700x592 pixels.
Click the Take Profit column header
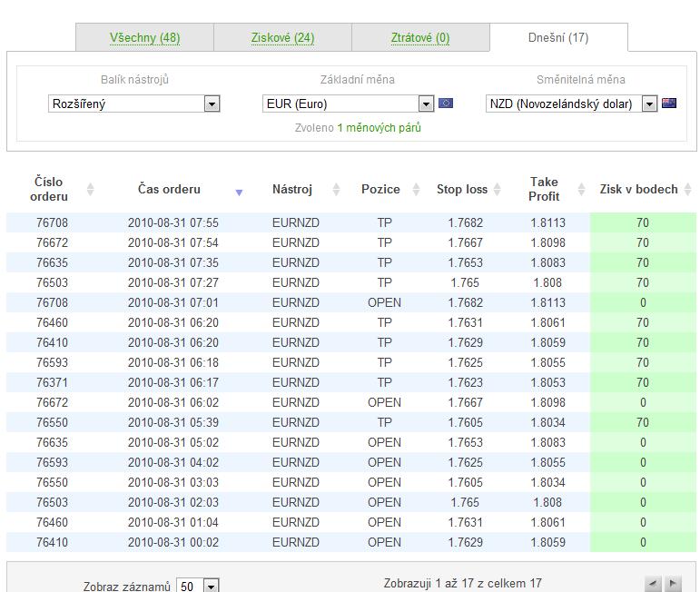[544, 189]
